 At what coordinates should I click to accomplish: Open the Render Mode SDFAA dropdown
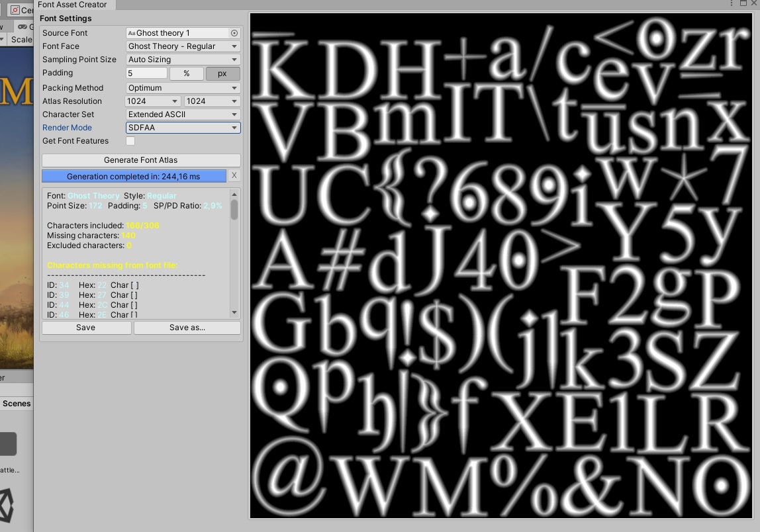pos(183,127)
